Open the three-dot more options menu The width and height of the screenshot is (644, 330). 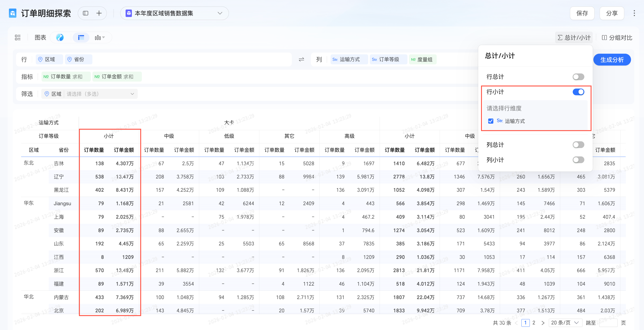coord(634,13)
